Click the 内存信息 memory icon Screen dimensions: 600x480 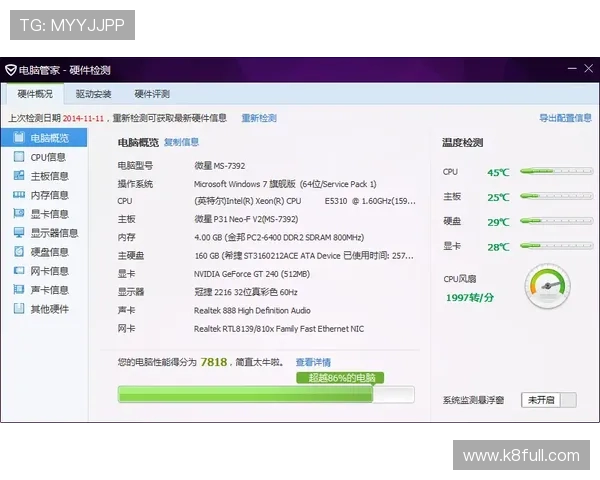pyautogui.click(x=19, y=194)
